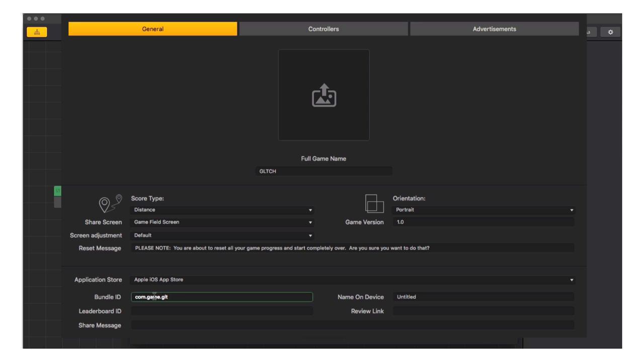Switch to the Controllers tab
Image resolution: width=644 pixels, height=362 pixels.
324,29
